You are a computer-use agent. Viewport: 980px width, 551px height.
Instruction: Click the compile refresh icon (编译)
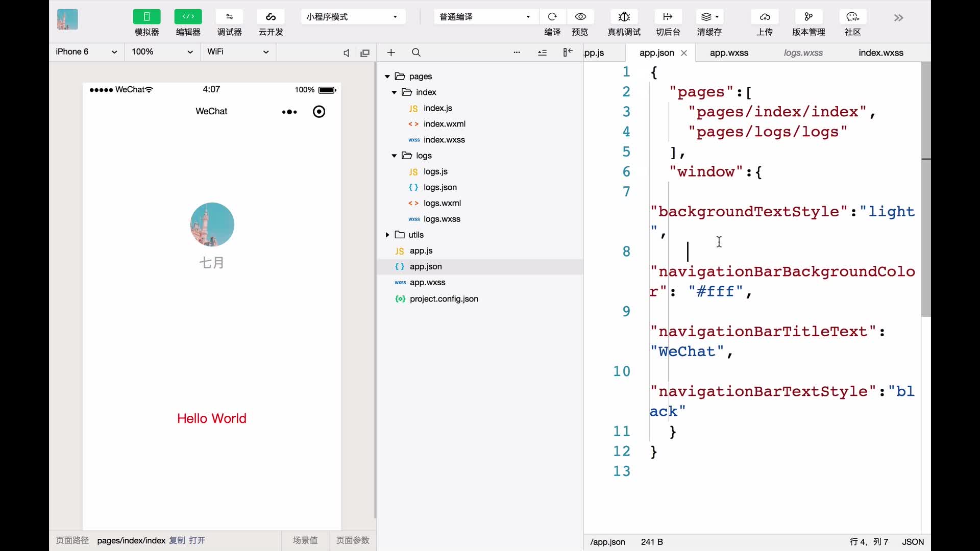(x=552, y=17)
